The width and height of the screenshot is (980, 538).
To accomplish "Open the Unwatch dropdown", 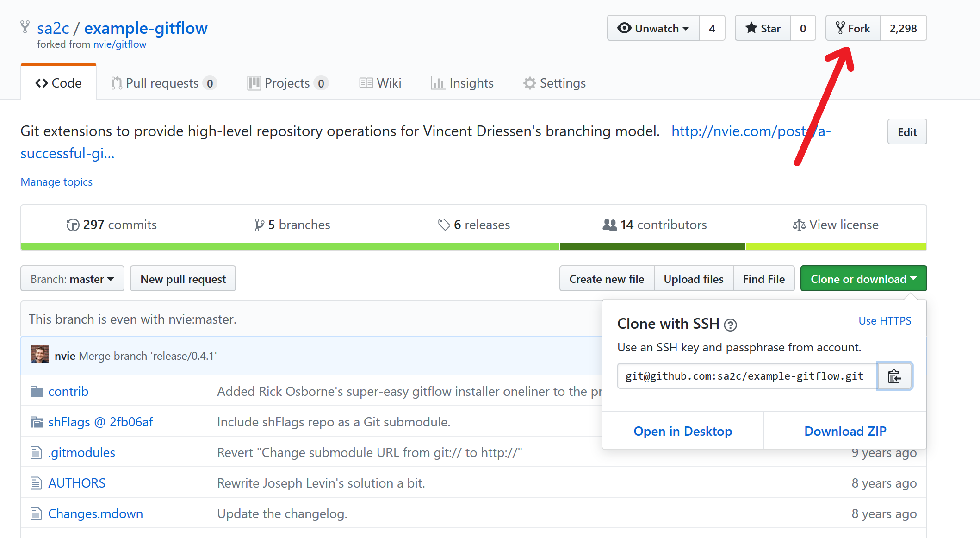I will click(653, 28).
